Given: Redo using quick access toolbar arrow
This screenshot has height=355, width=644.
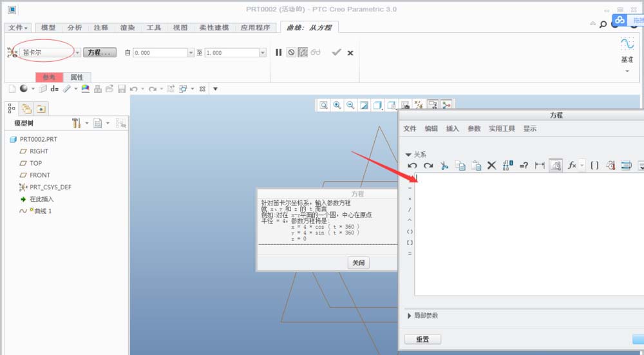Looking at the screenshot, I should pyautogui.click(x=153, y=89).
